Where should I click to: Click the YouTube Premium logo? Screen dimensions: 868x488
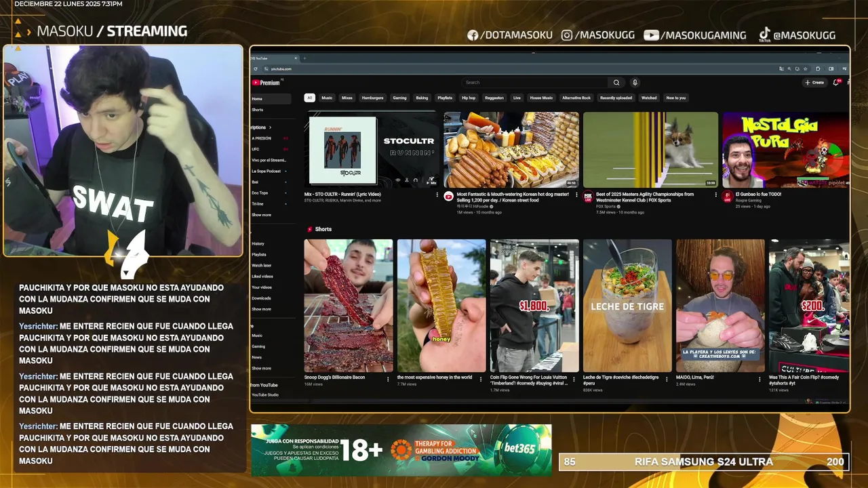(266, 83)
